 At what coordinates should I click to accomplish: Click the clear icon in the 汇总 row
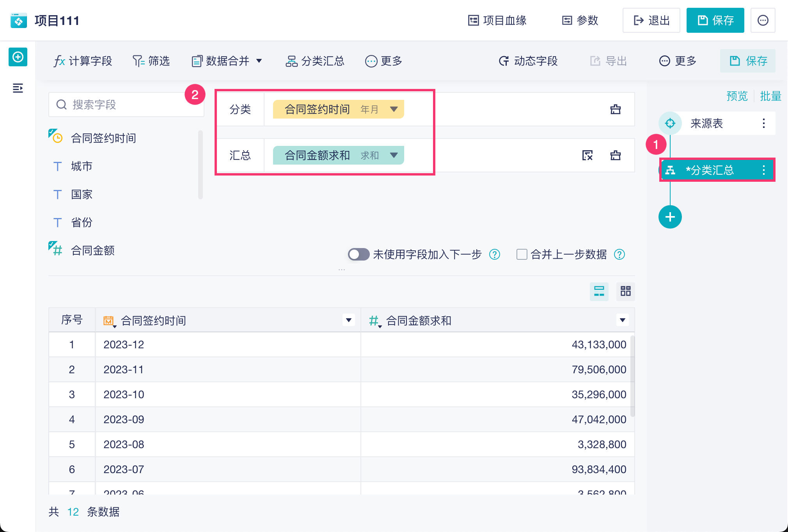615,155
